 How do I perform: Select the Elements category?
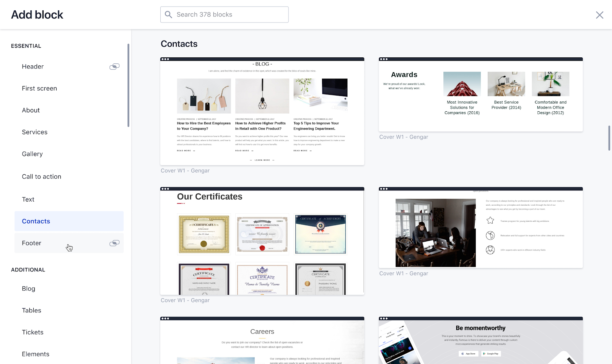click(69, 354)
